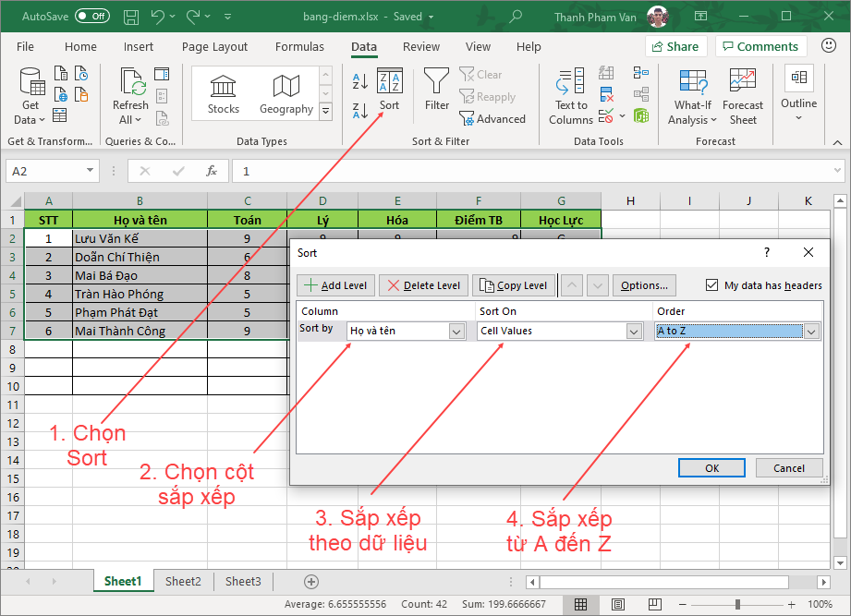851x616 pixels.
Task: Expand the Data Types gallery
Action: tap(325, 112)
